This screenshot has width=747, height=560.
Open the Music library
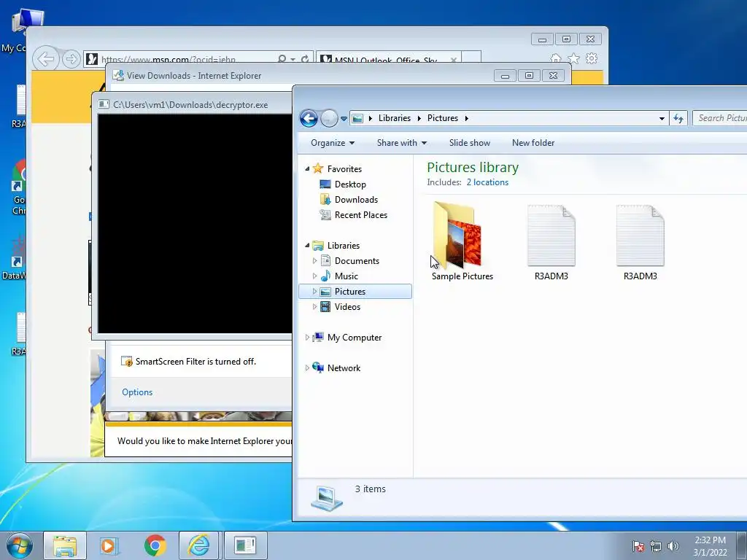(x=347, y=276)
